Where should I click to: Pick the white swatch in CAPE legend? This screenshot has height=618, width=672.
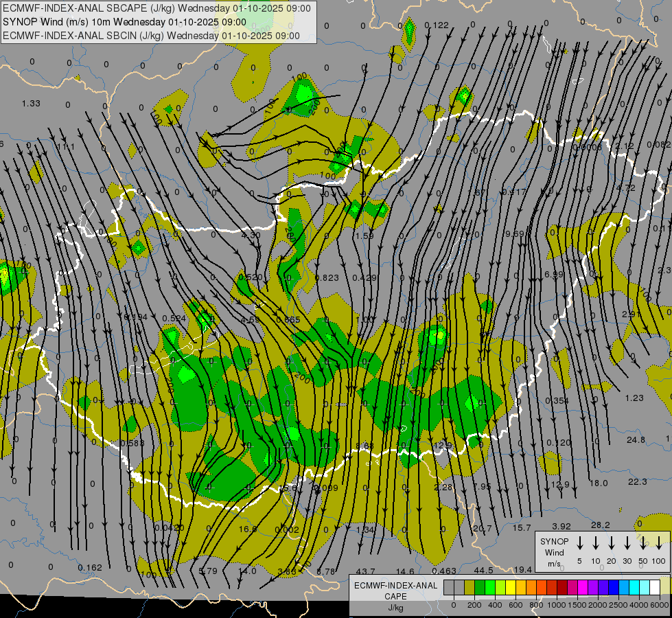pos(654,587)
